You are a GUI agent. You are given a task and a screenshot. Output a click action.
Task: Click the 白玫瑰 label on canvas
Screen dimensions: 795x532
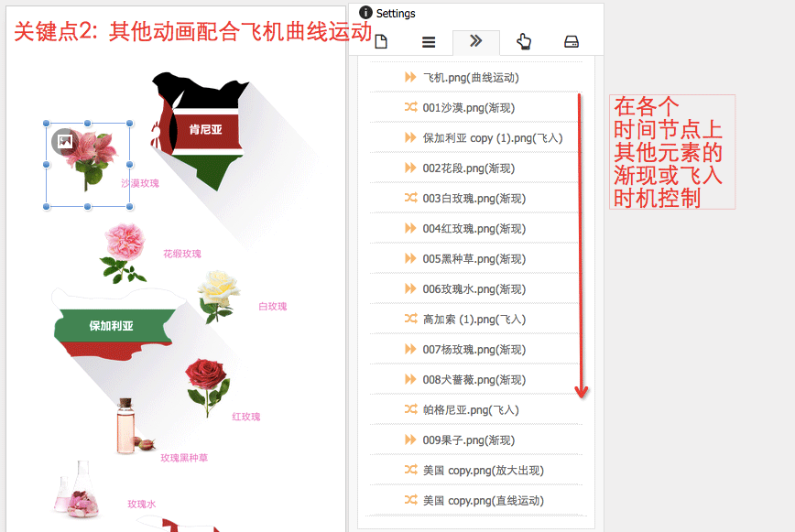click(x=273, y=307)
